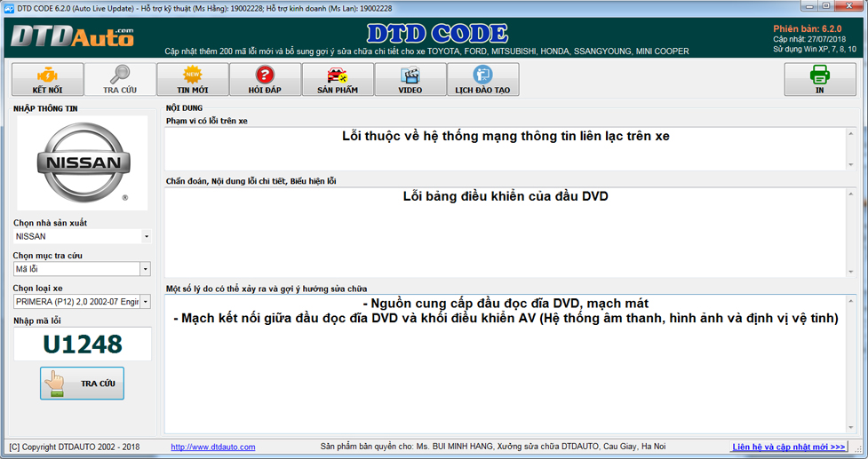Open the KẾT NỐI connection tool
This screenshot has height=459, width=868.
pos(48,80)
